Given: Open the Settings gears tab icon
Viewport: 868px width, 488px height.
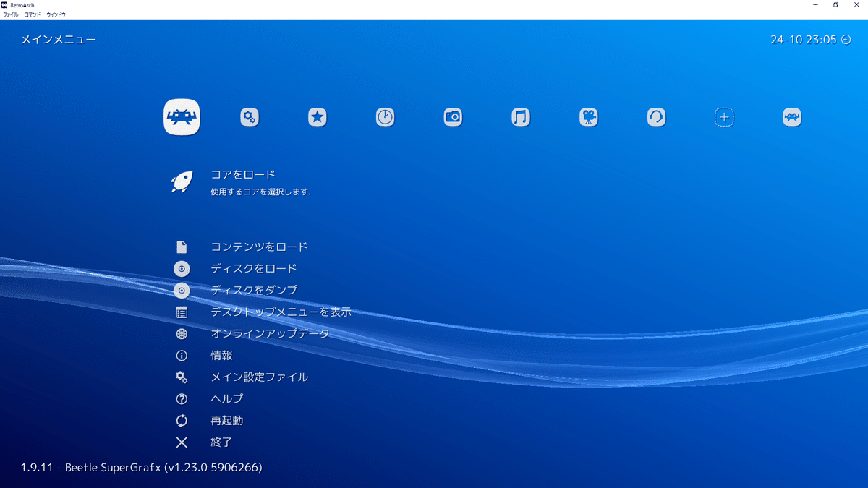Looking at the screenshot, I should click(250, 116).
